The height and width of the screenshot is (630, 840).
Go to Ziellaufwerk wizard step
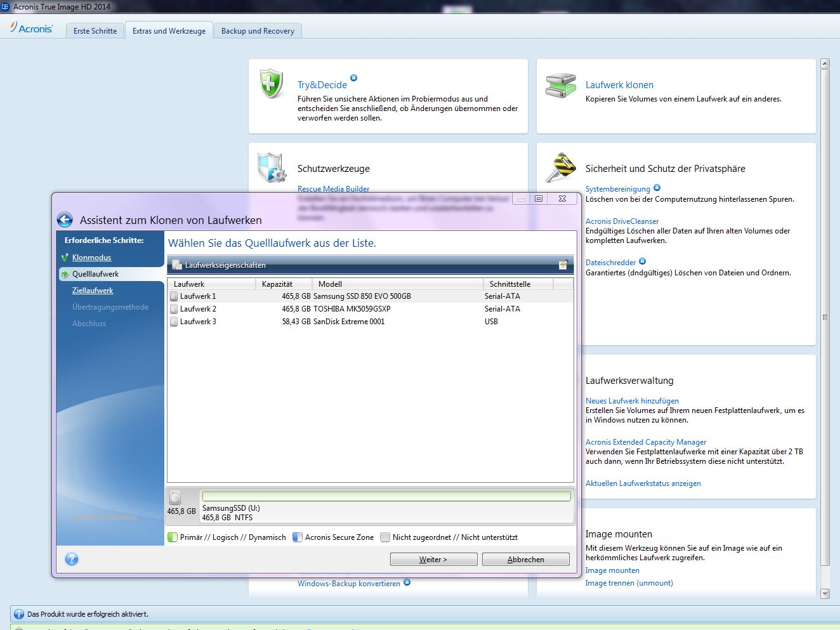[x=93, y=291]
